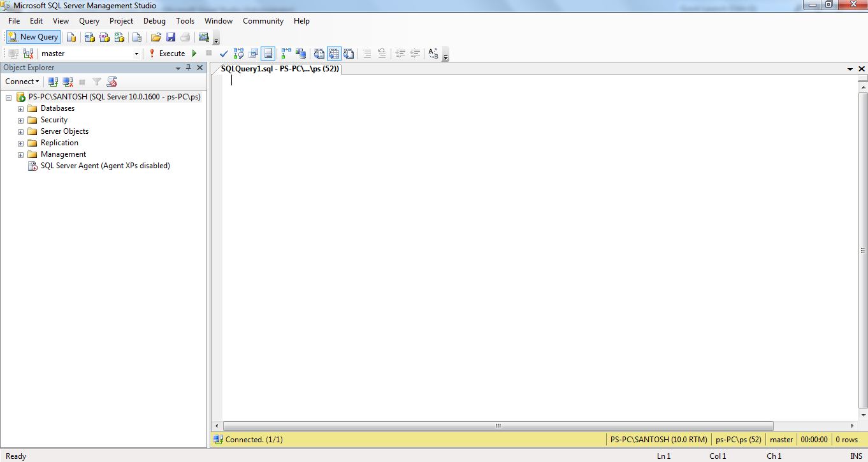The width and height of the screenshot is (868, 462).
Task: Click the horizontal scrollbar of query editor
Action: click(x=498, y=426)
